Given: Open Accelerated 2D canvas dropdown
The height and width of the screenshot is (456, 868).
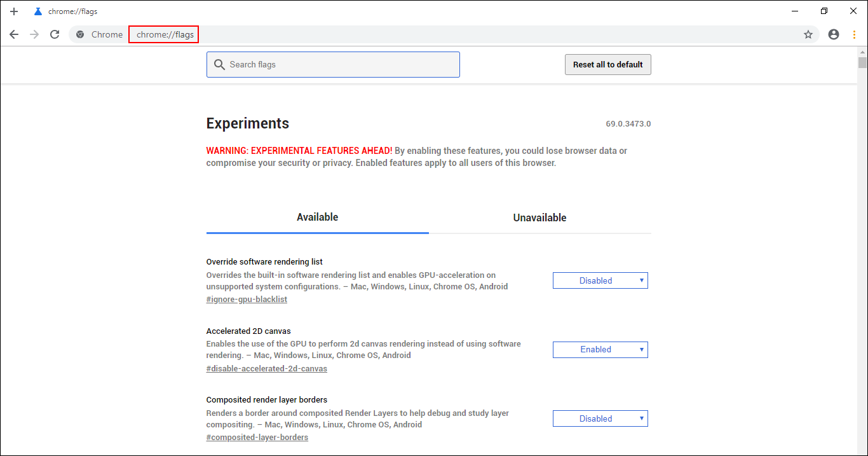Looking at the screenshot, I should pyautogui.click(x=600, y=349).
